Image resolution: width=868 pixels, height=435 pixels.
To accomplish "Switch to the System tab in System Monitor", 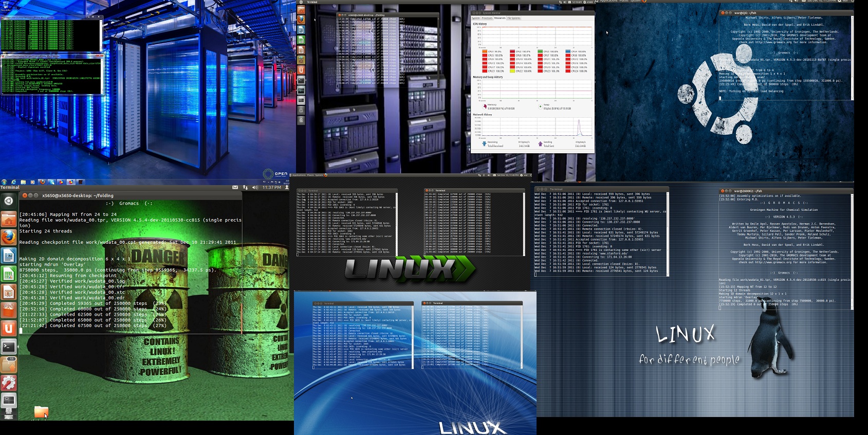I will tap(476, 18).
